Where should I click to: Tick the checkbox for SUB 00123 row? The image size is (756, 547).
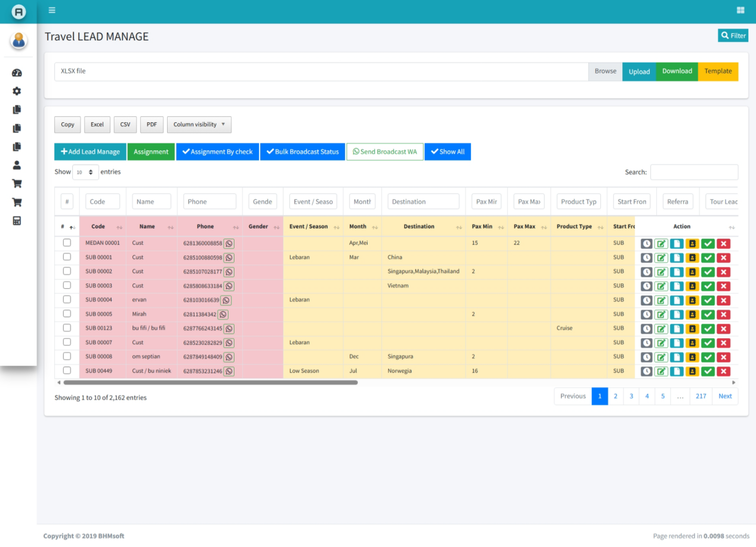[67, 327]
